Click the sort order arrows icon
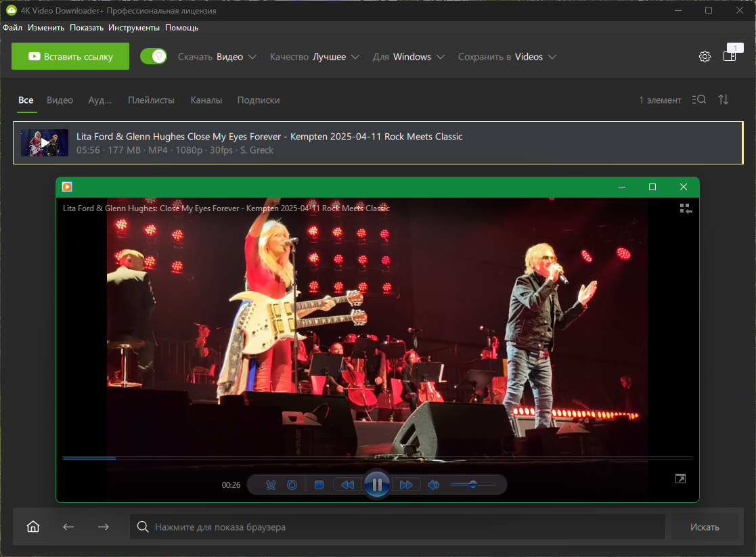 [x=724, y=99]
